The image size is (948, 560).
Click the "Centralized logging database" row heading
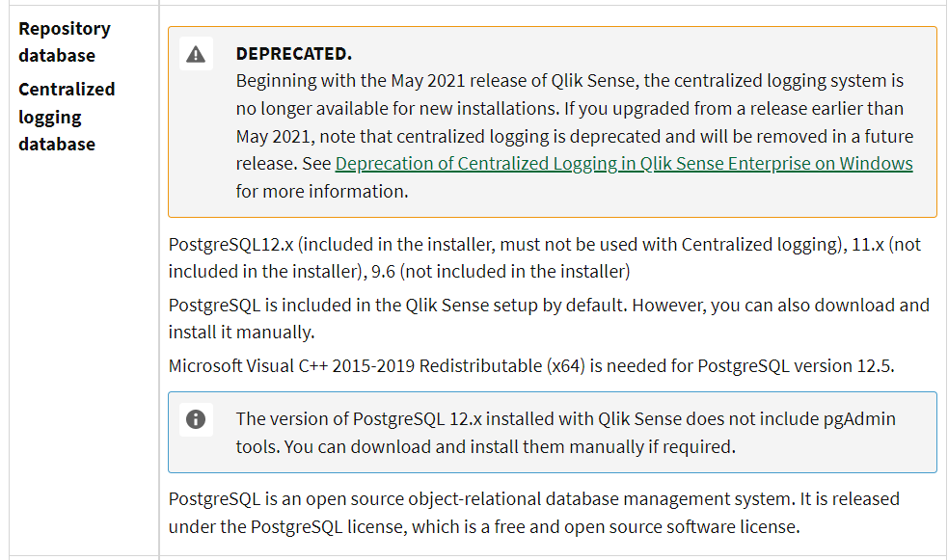tap(66, 116)
